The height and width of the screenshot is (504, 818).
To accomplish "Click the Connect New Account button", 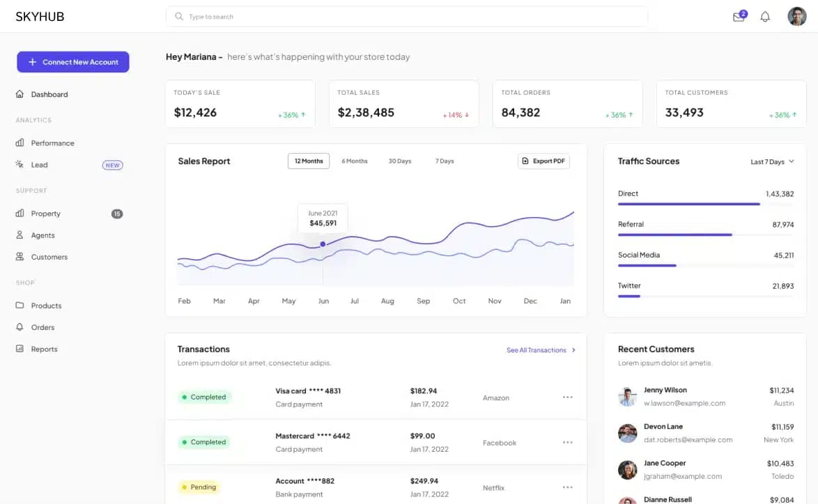I will pos(72,62).
